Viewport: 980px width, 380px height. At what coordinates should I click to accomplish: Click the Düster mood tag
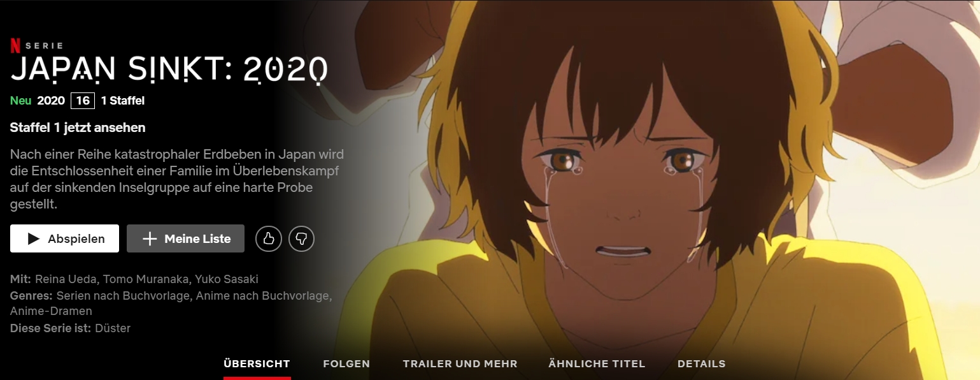point(113,328)
